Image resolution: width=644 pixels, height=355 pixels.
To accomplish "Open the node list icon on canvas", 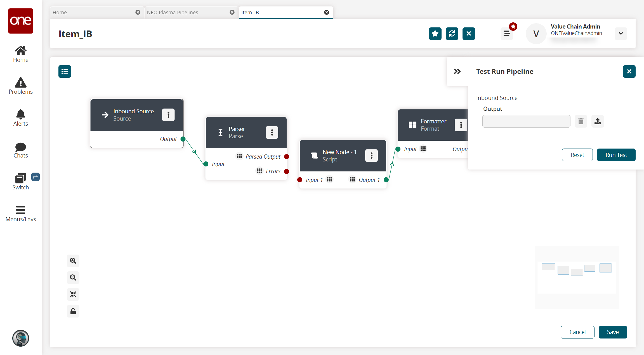I will click(x=65, y=71).
